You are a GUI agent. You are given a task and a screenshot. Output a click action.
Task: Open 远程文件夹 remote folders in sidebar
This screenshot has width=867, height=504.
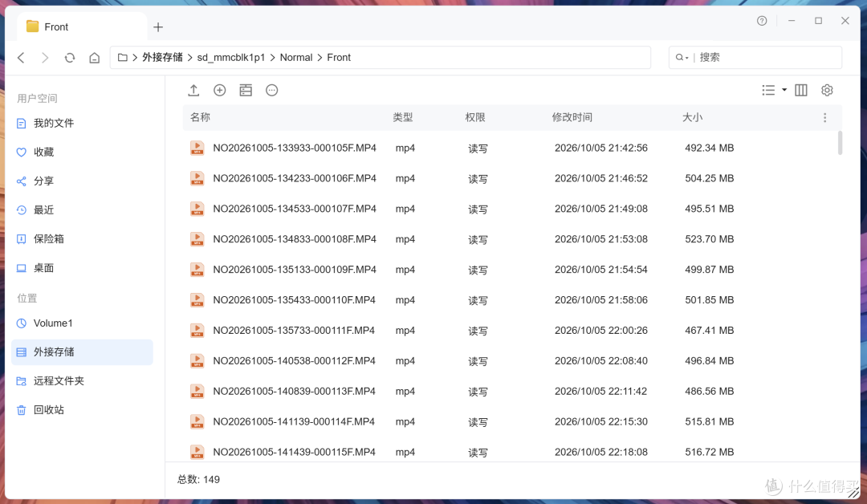pos(82,380)
